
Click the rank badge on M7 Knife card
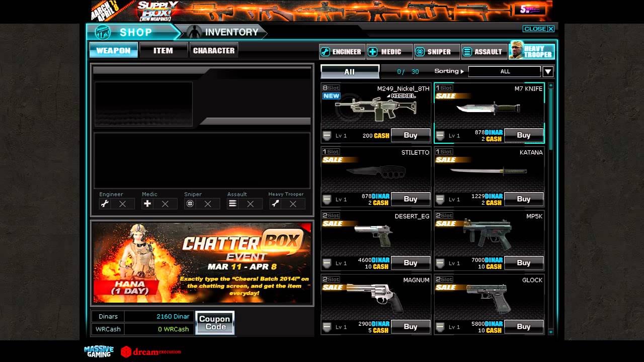440,136
